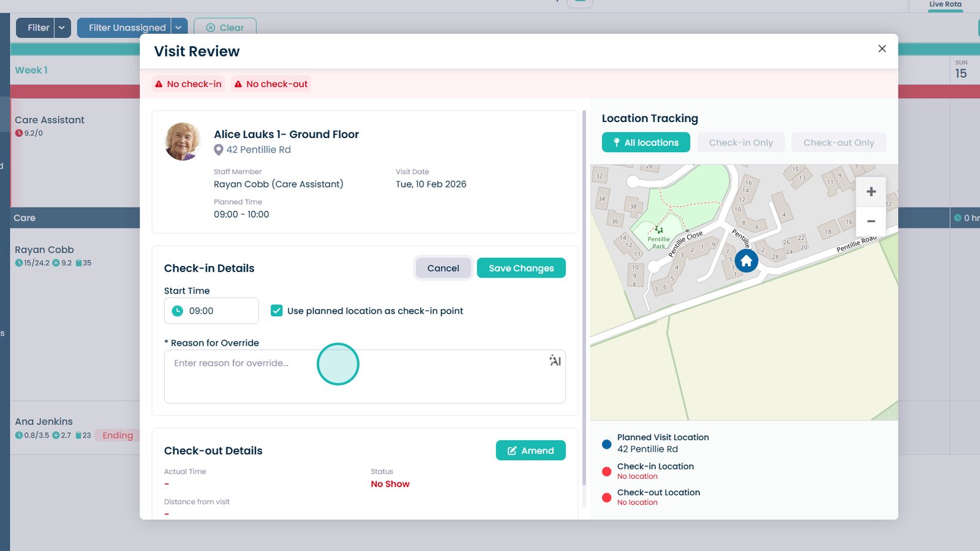Click Amend in Check-out Details
Image resolution: width=980 pixels, height=551 pixels.
530,450
